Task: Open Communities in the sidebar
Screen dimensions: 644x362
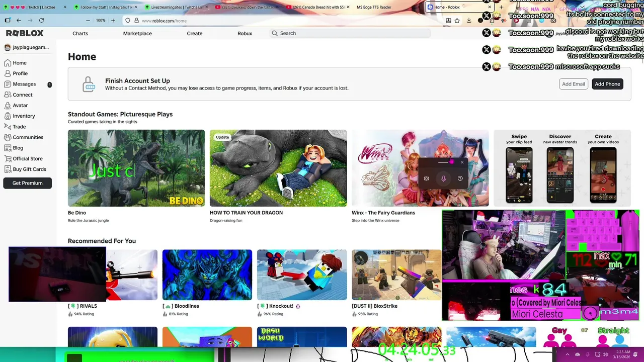Action: click(24, 137)
